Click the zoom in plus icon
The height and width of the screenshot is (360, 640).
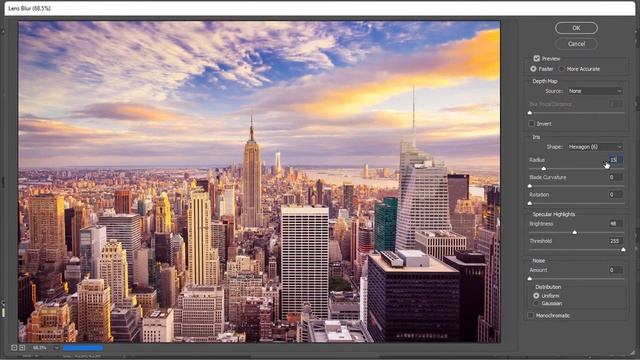click(22, 348)
